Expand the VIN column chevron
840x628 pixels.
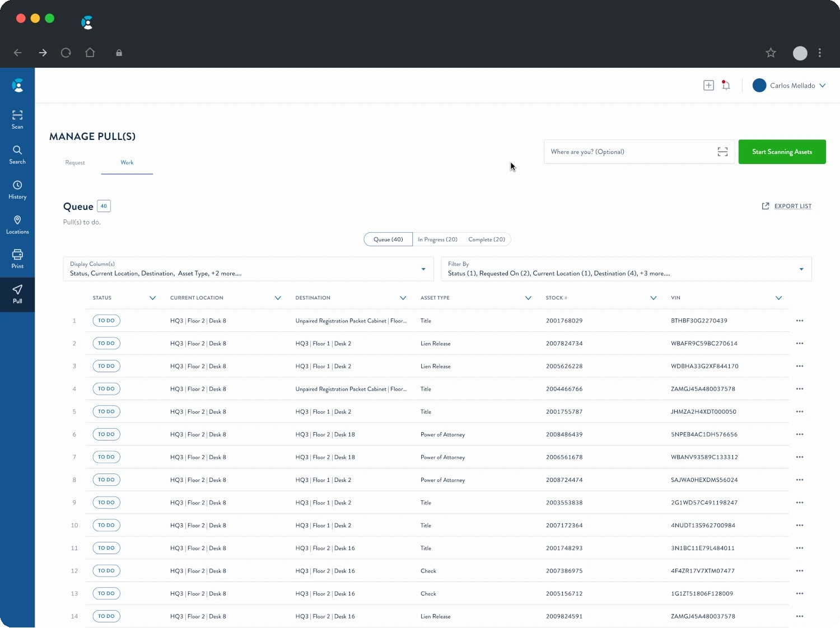[x=778, y=298]
